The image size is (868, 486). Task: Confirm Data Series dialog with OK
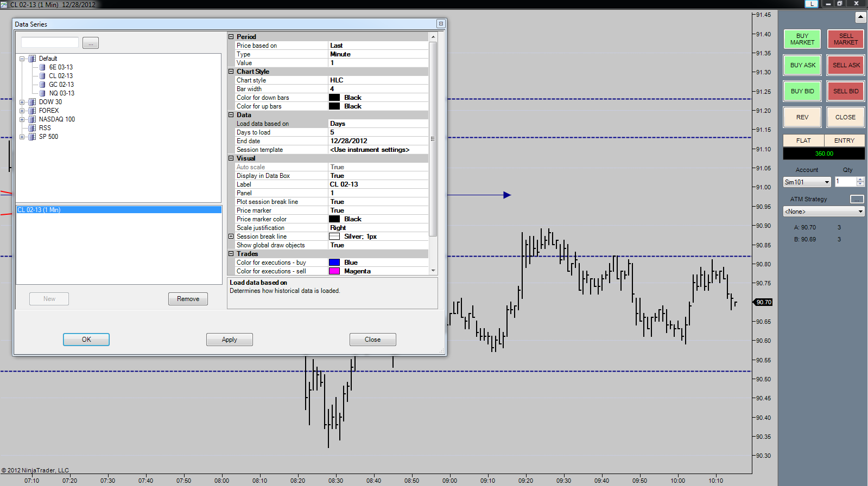tap(86, 340)
